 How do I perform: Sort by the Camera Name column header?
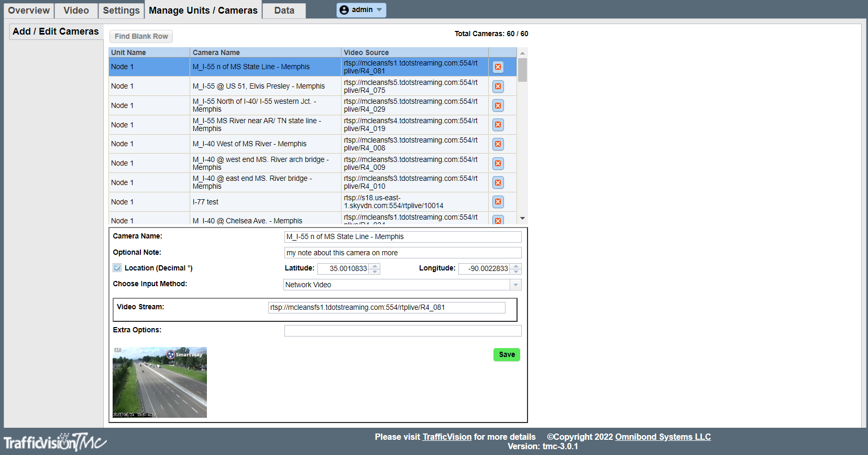266,52
